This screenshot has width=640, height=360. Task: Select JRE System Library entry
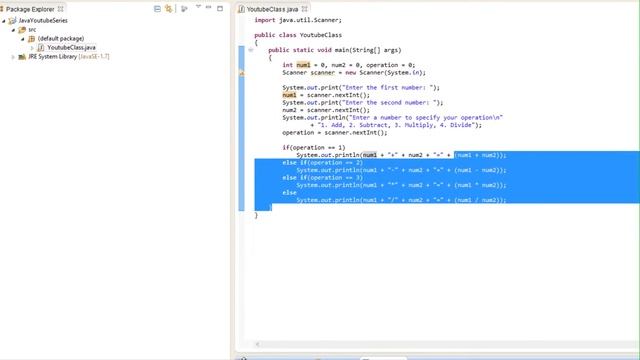click(x=69, y=57)
